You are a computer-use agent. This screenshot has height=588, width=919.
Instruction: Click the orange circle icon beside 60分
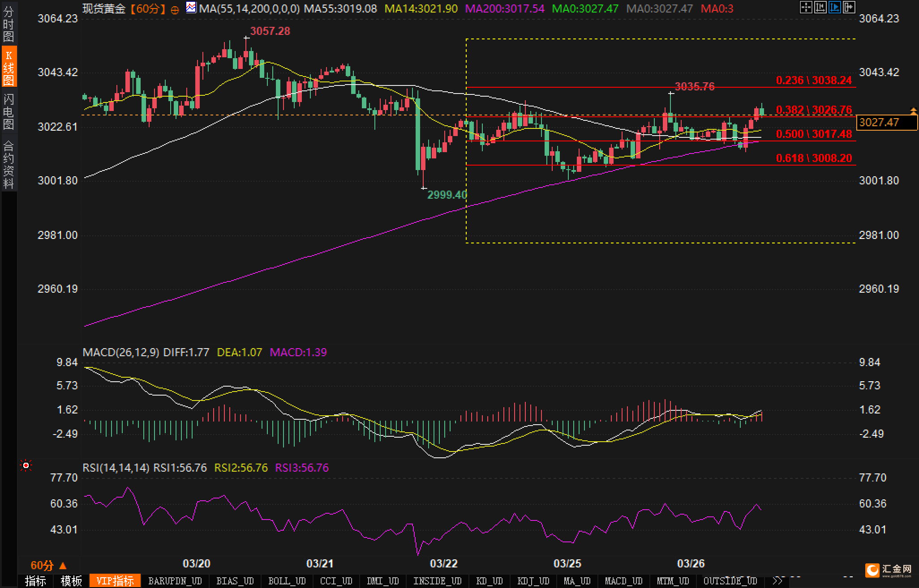[175, 9]
